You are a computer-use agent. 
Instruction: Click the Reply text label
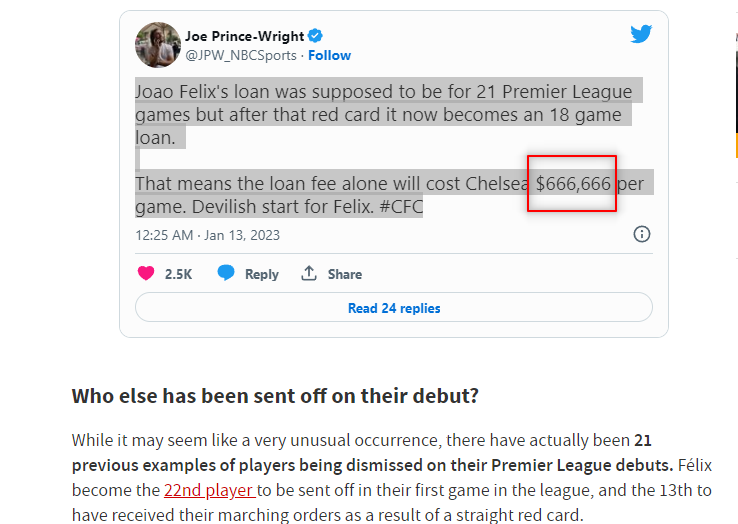[262, 274]
